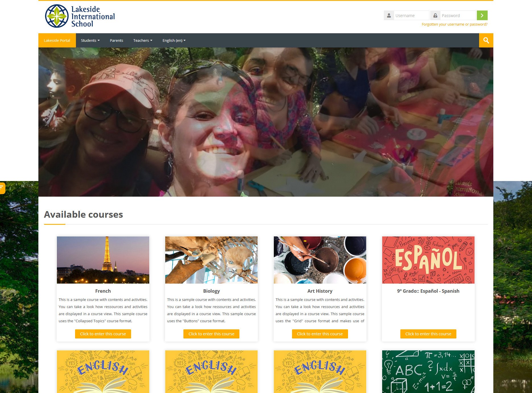Screen dimensions: 532x393
Task: Expand the Teachers dropdown menu
Action: pos(142,40)
